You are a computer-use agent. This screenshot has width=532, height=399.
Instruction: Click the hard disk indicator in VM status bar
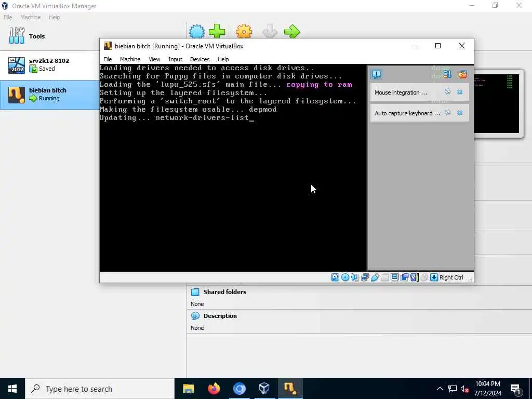tap(335, 277)
